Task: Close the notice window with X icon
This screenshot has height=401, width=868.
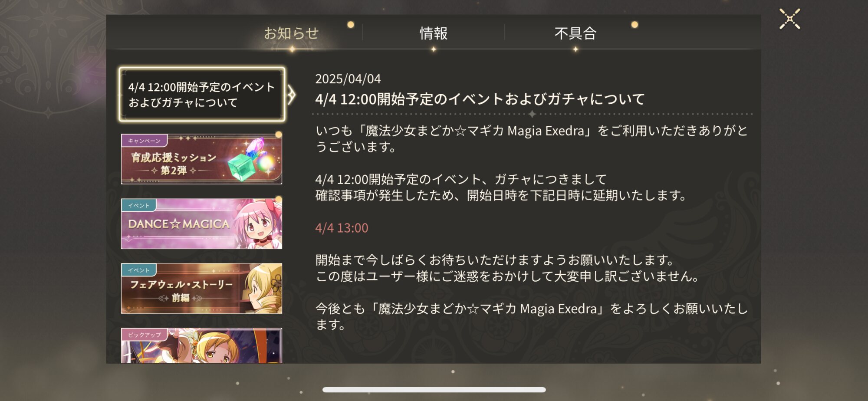Action: click(x=789, y=19)
